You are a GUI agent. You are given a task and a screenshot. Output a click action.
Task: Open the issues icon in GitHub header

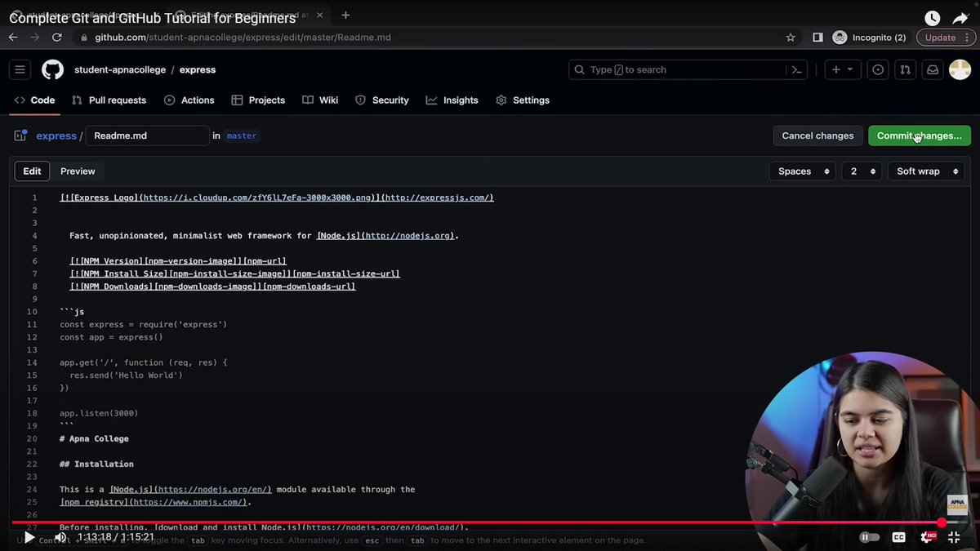coord(878,69)
